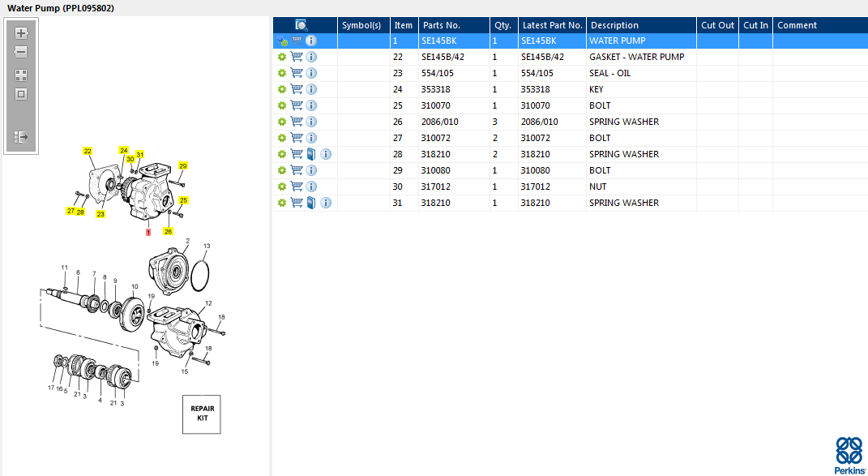Click the single-square fit view icon
868x476 pixels.
coord(21,94)
